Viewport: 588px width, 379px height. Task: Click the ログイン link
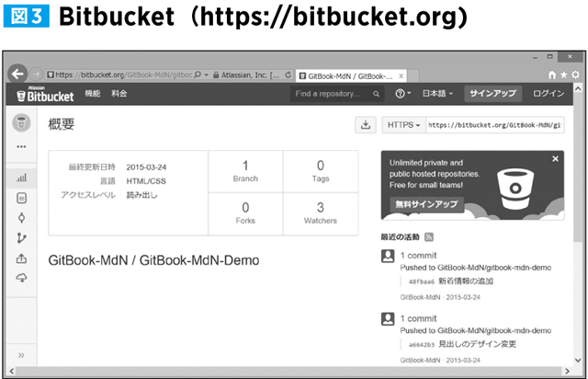[x=548, y=94]
